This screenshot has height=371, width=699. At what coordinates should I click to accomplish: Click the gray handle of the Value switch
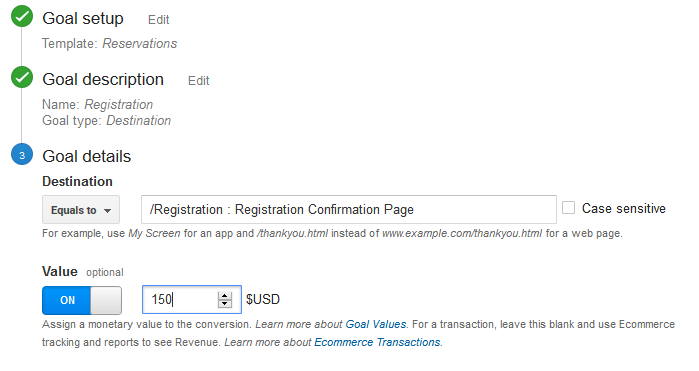[x=106, y=300]
